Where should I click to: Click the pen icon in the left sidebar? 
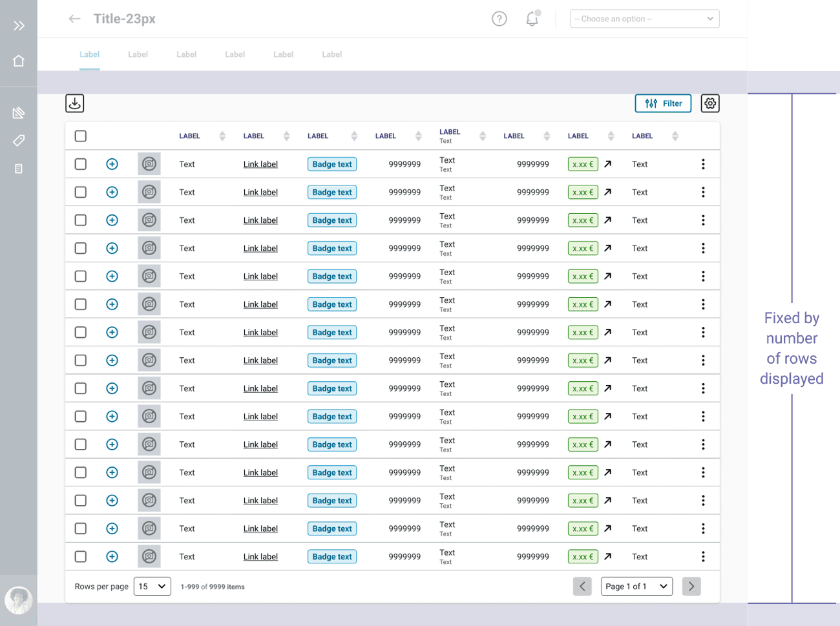[x=18, y=112]
